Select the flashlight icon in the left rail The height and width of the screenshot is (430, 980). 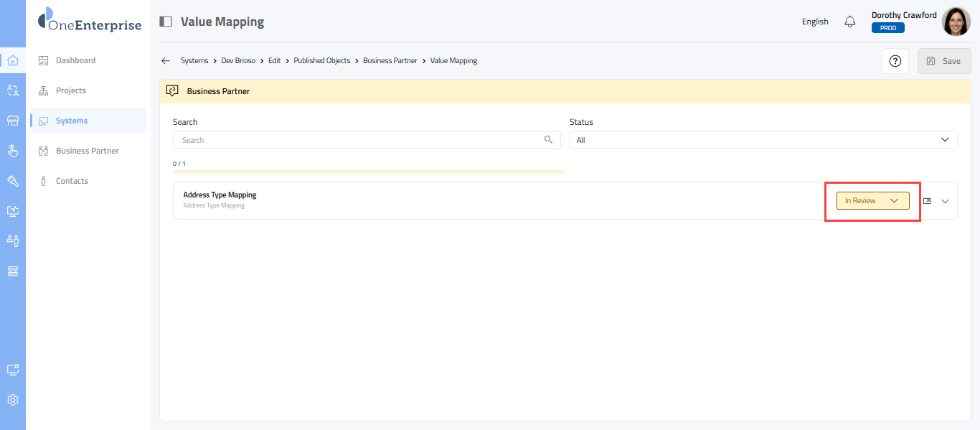[x=13, y=180]
